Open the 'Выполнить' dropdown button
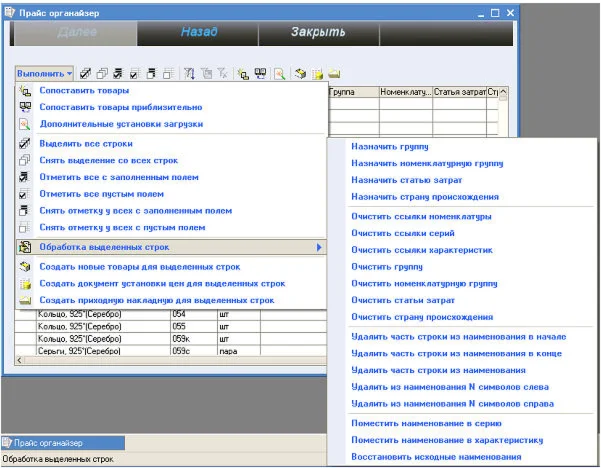601x468 pixels. [x=44, y=74]
